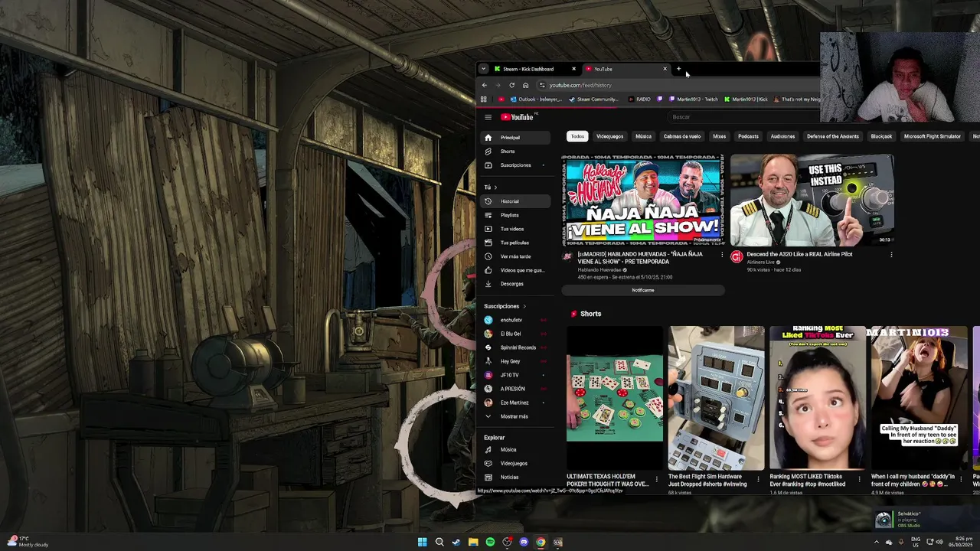Screen dimensions: 980x551
Task: Open site information icon in address bar
Action: (542, 85)
